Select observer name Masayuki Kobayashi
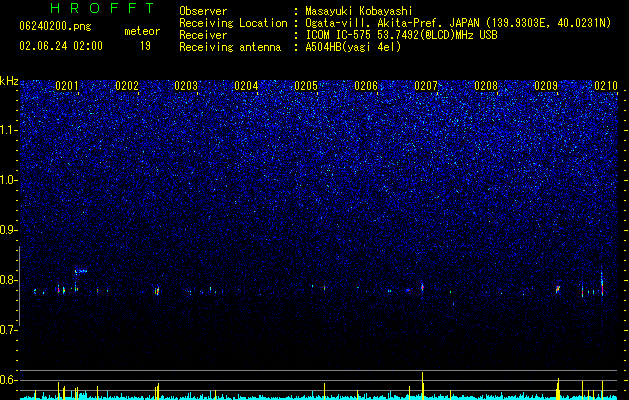Viewport: 629px width, 400px height. pos(359,11)
